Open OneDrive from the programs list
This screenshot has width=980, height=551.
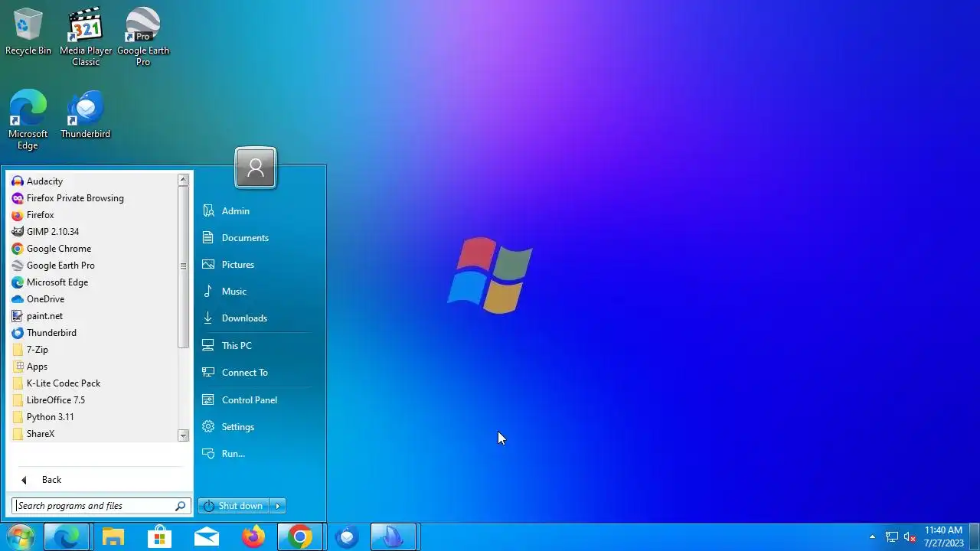click(x=93, y=299)
